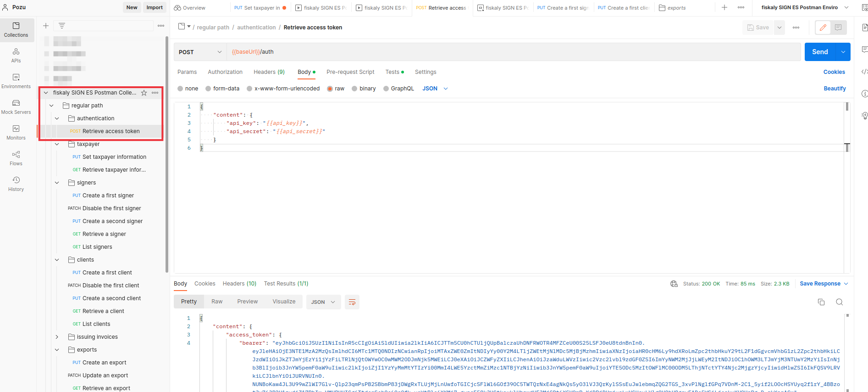This screenshot has height=392, width=868.
Task: Click the Import button
Action: click(x=155, y=7)
